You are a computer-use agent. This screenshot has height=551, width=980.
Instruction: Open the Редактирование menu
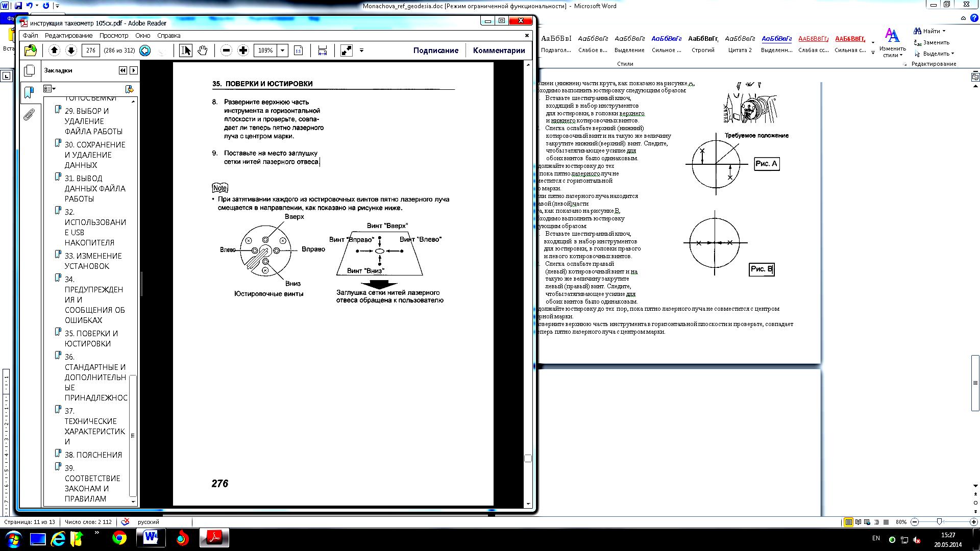(x=68, y=36)
